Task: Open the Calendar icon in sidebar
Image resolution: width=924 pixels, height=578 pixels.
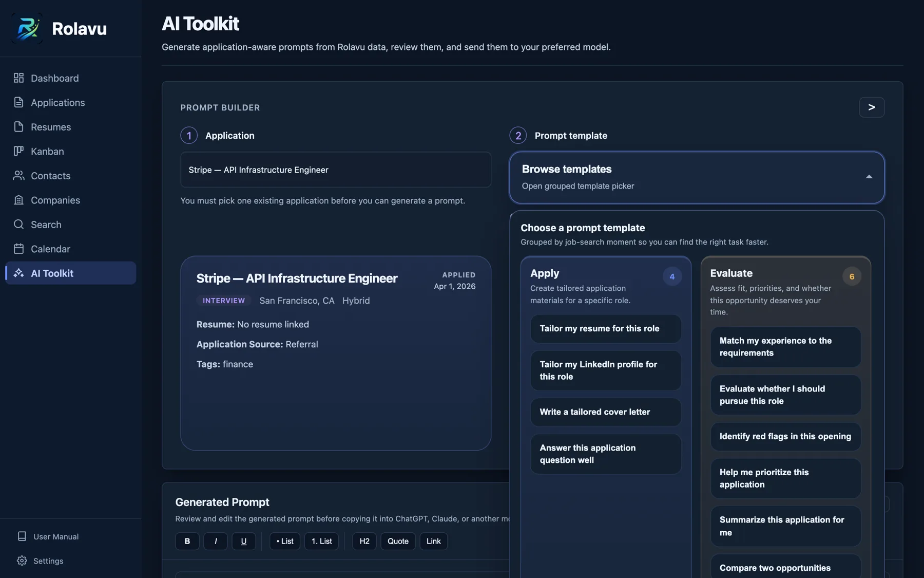Action: point(18,249)
